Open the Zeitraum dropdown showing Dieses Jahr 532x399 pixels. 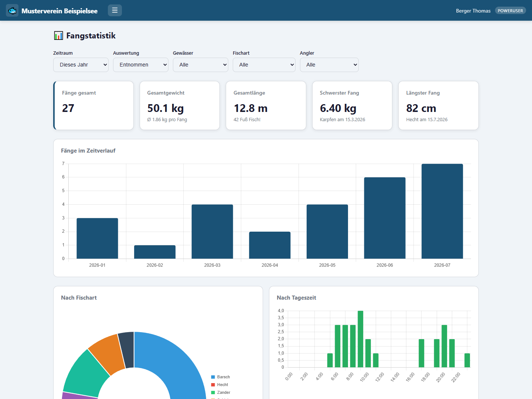[x=81, y=65]
